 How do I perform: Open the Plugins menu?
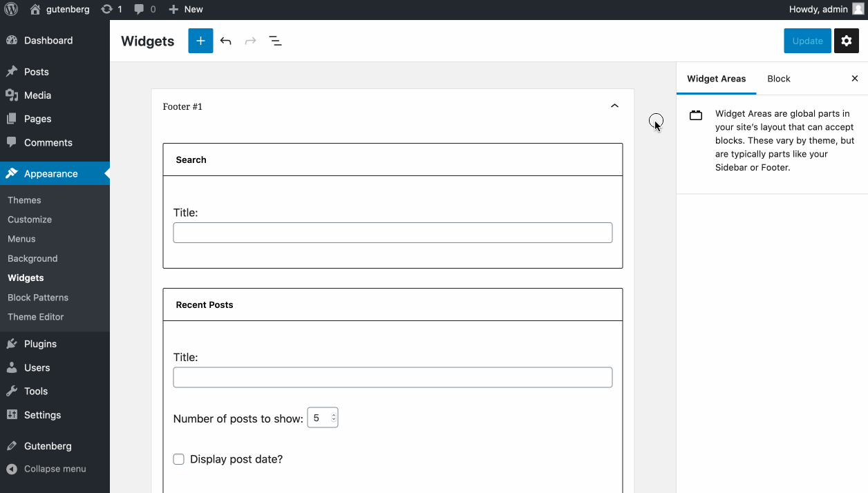click(x=55, y=344)
